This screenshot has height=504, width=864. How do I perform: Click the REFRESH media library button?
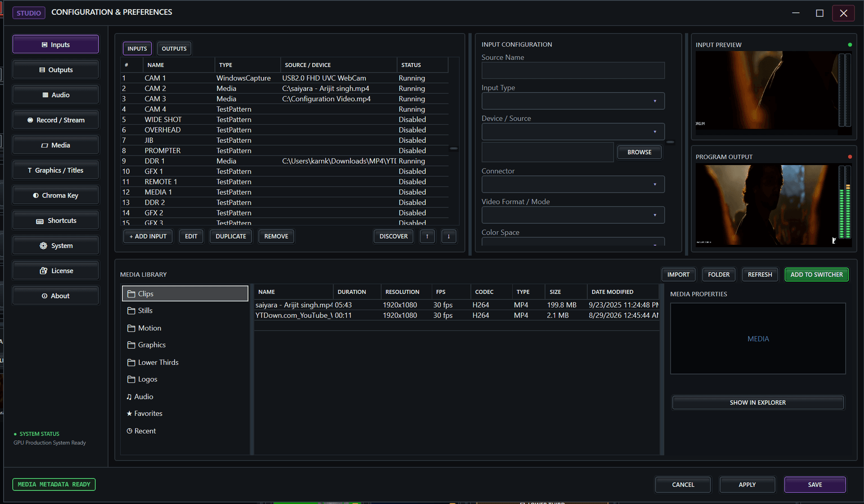[760, 274]
